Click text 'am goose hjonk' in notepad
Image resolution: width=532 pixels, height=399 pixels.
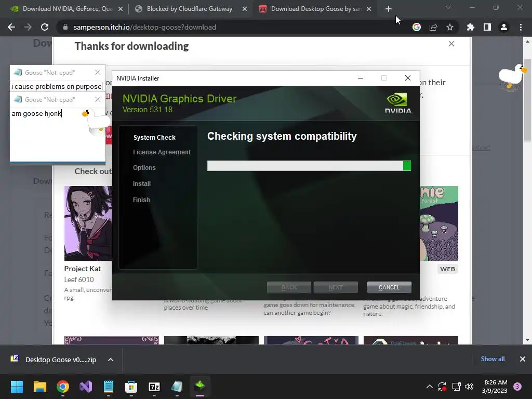point(36,113)
